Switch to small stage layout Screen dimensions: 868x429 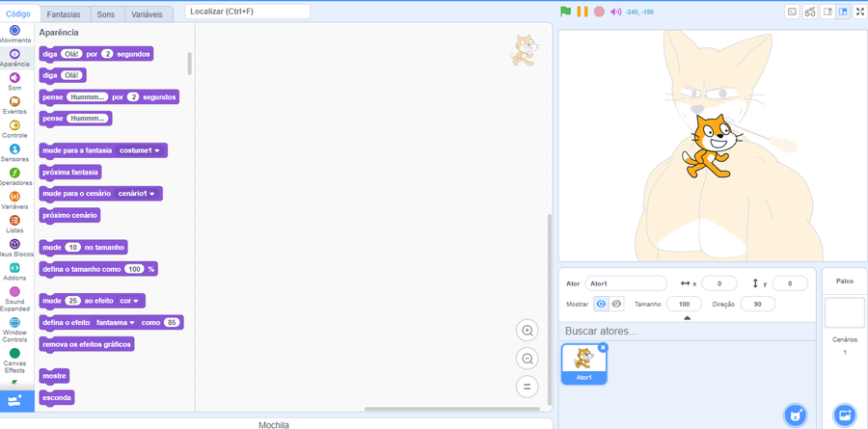click(827, 11)
